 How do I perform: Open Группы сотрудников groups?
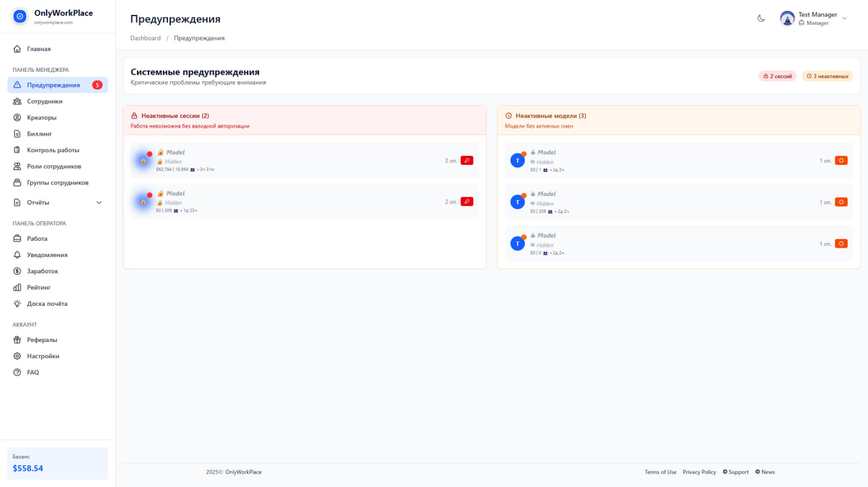pos(56,182)
